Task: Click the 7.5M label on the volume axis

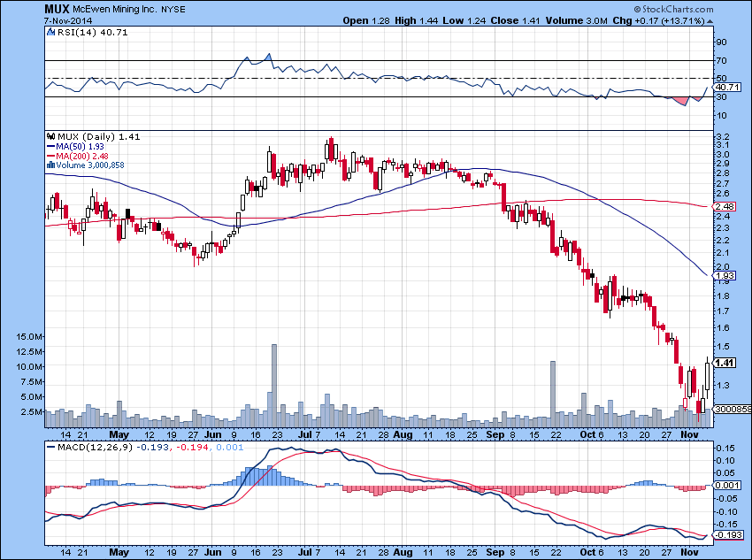Action: [x=31, y=381]
